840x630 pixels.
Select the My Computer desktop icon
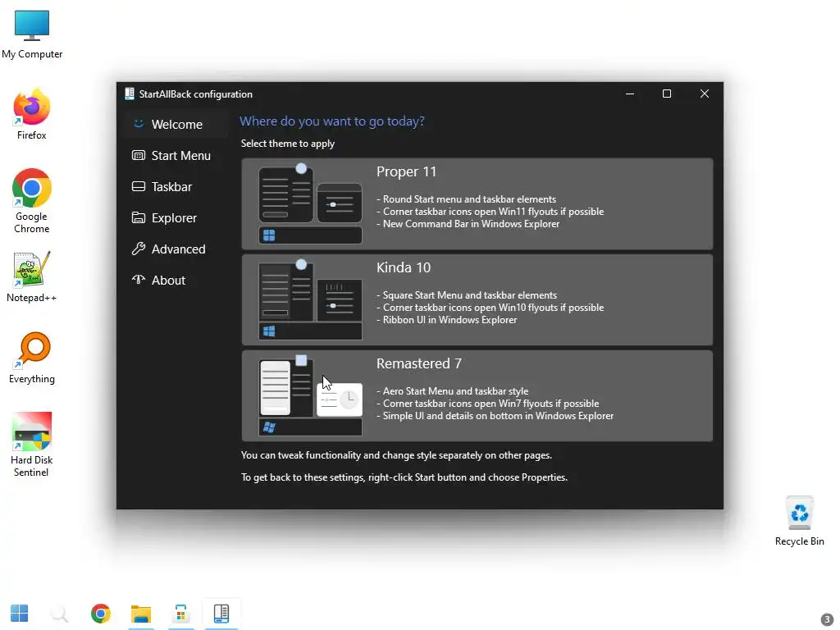32,34
